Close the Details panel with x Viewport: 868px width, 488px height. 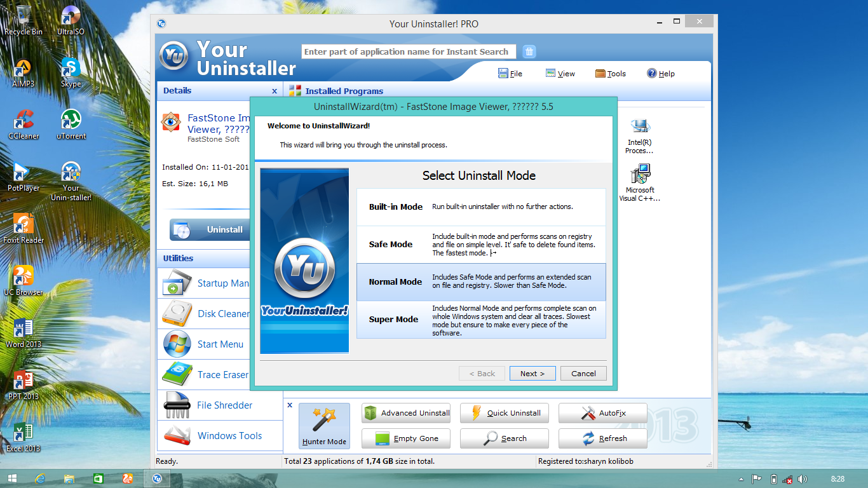point(275,91)
